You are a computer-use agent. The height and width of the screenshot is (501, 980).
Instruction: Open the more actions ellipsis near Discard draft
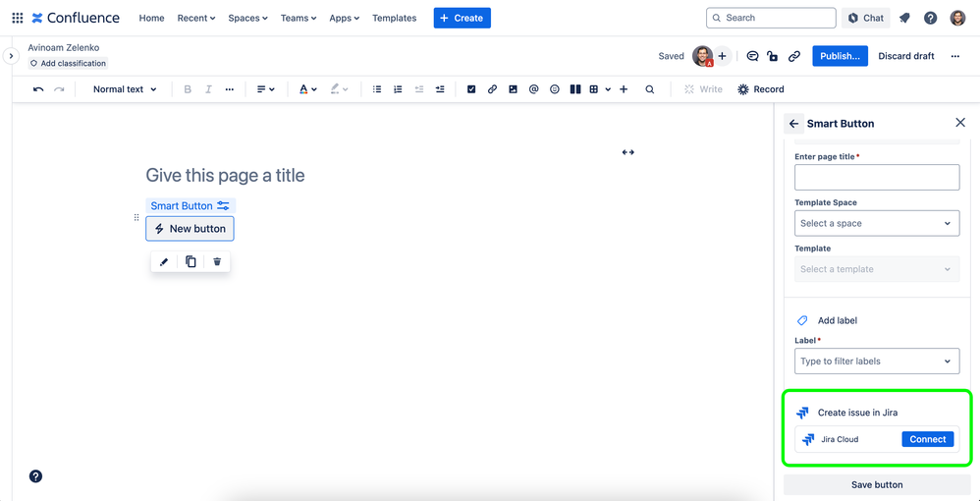(955, 56)
